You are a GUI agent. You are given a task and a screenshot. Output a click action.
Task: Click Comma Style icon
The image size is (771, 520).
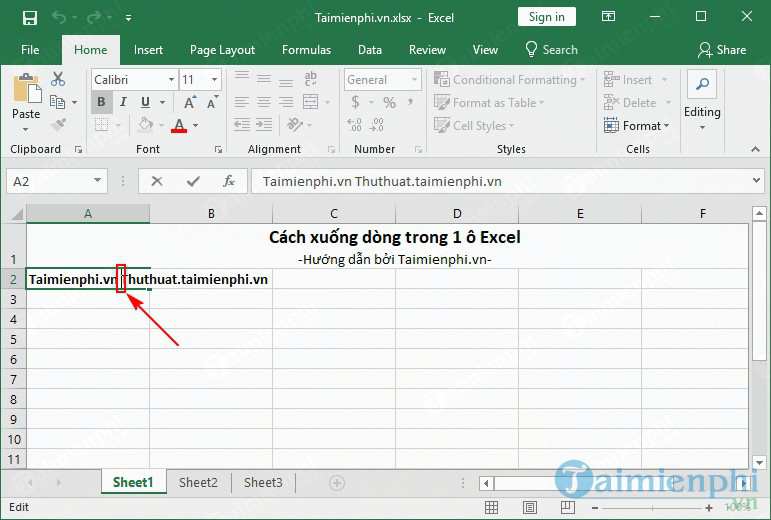pos(410,102)
